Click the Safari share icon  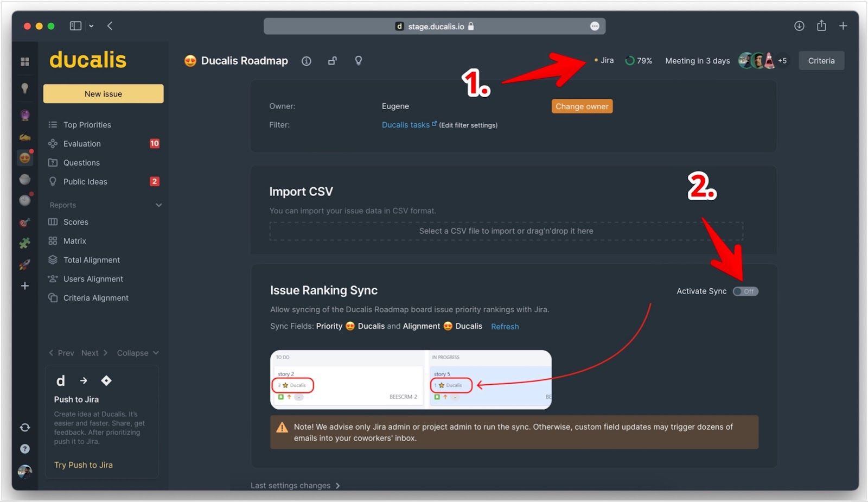821,26
